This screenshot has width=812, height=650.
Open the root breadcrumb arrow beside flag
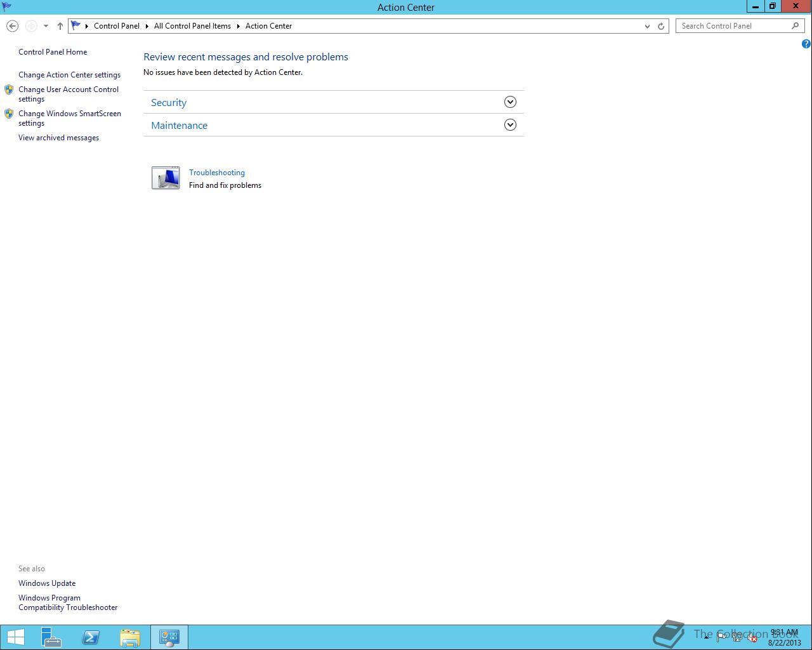pos(87,26)
